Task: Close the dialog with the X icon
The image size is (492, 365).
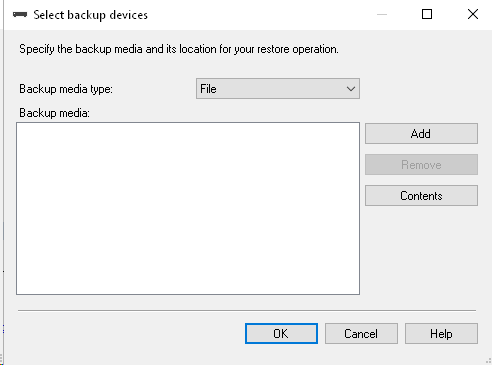Action: tap(473, 14)
